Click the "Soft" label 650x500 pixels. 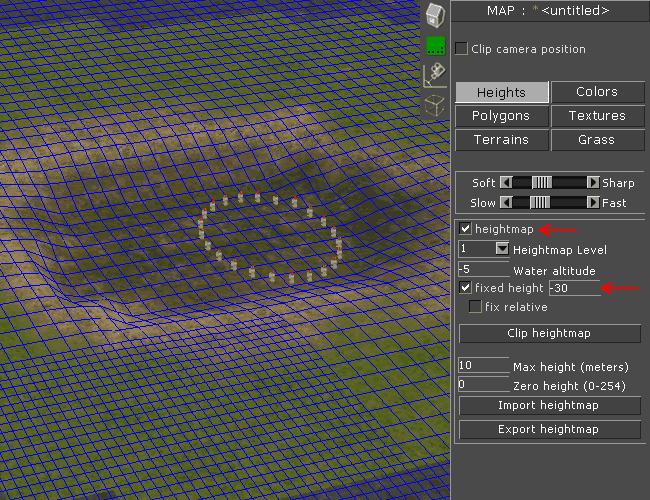pyautogui.click(x=484, y=183)
